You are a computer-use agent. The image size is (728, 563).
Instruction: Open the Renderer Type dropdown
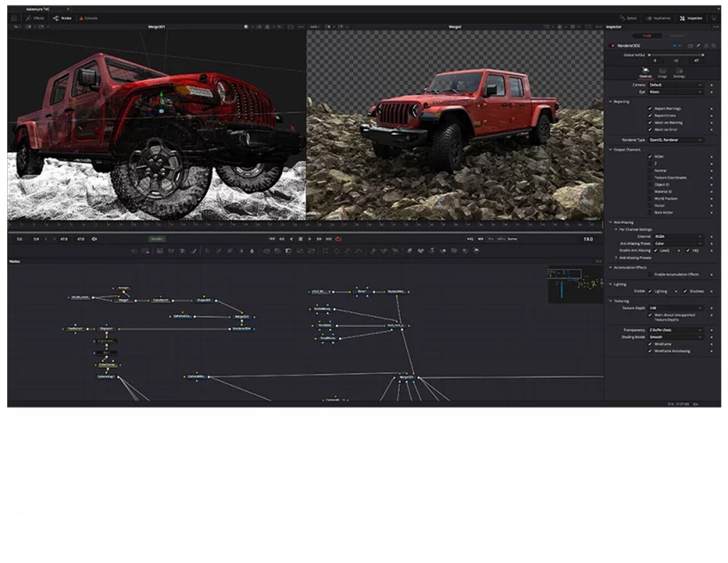coord(675,140)
